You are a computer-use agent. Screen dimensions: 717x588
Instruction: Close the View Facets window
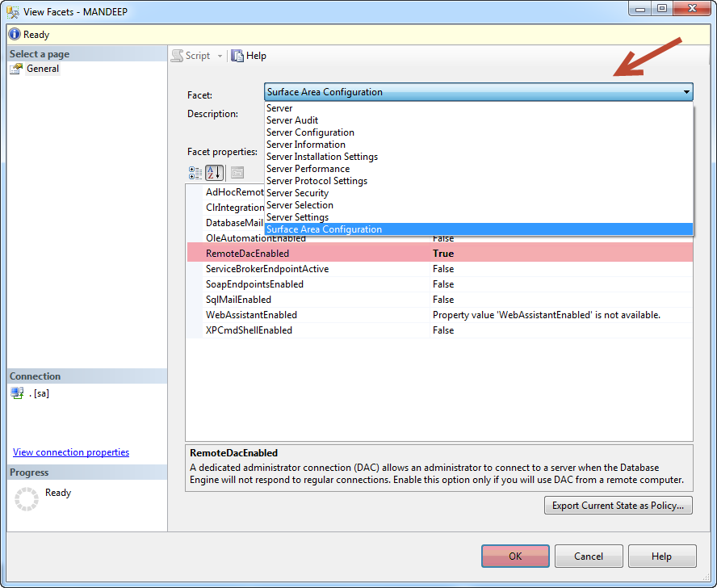[691, 9]
